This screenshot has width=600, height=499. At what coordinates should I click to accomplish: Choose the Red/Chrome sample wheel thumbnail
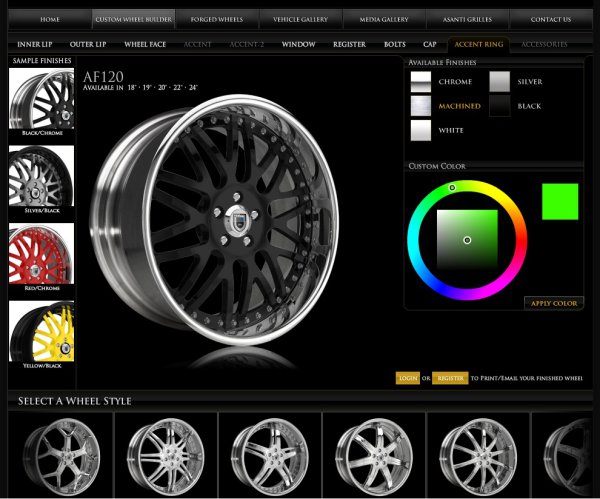coord(41,256)
